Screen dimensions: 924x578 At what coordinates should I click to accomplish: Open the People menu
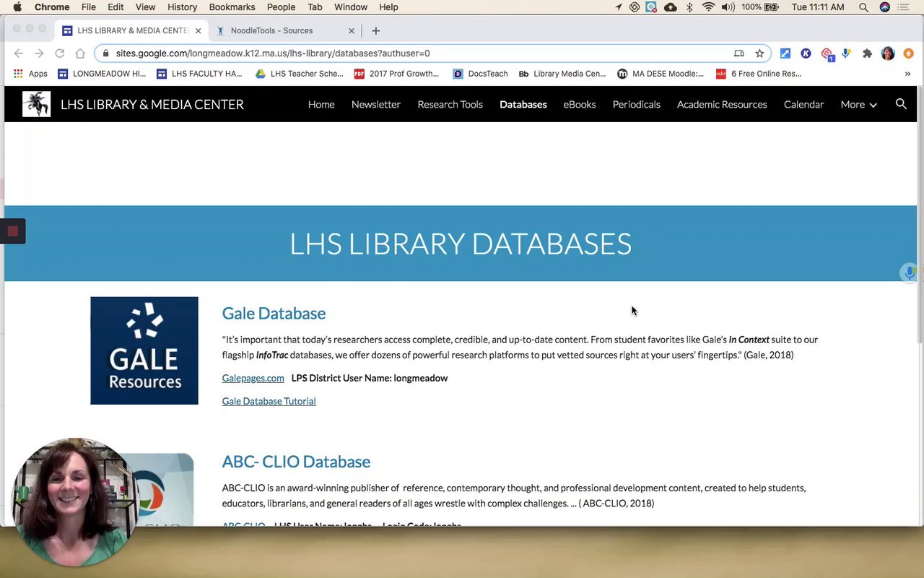281,7
